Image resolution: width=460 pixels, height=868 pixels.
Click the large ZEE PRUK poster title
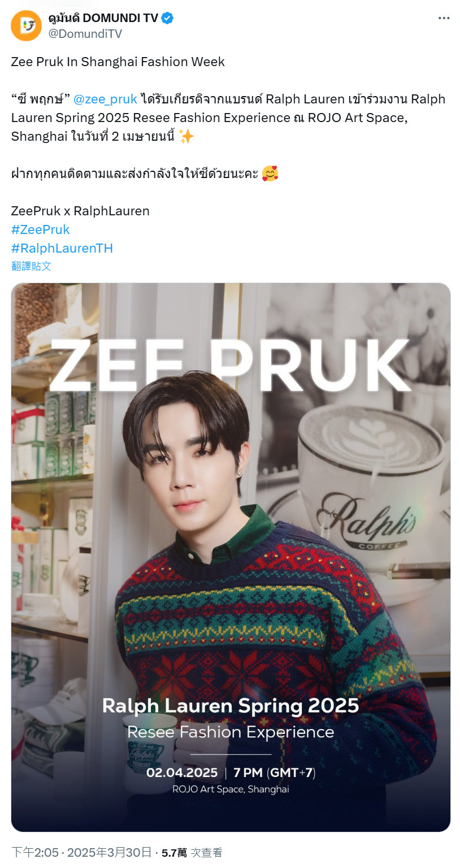point(229,365)
